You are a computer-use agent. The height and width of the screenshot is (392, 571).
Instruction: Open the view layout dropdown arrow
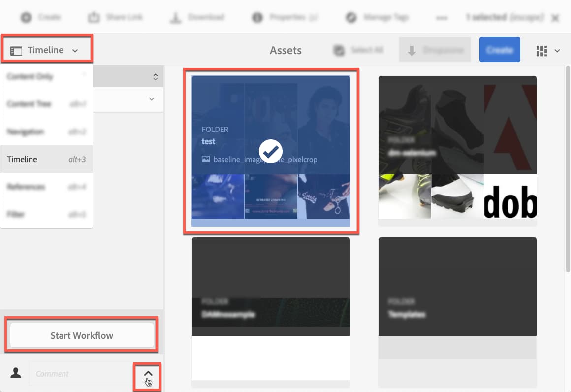point(557,50)
